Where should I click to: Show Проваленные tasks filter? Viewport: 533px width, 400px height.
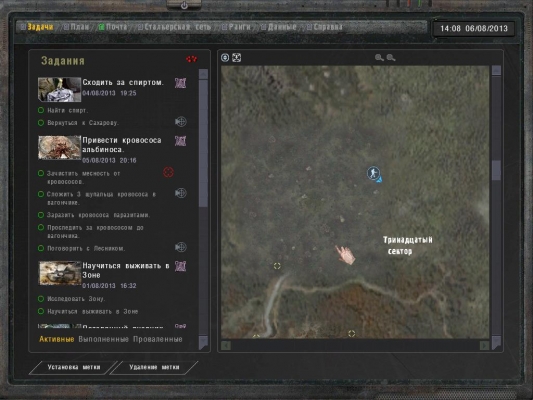(x=158, y=339)
